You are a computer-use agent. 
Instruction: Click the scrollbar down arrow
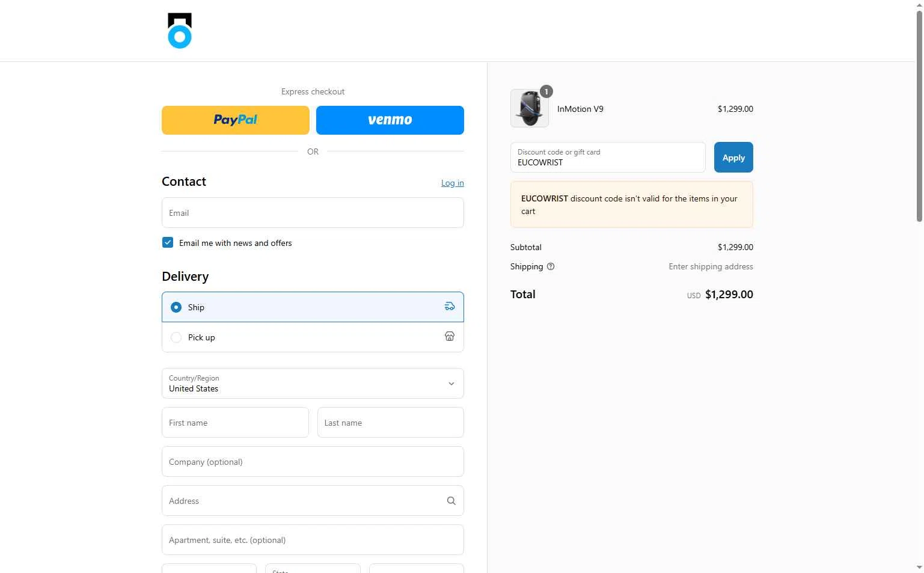tap(919, 568)
